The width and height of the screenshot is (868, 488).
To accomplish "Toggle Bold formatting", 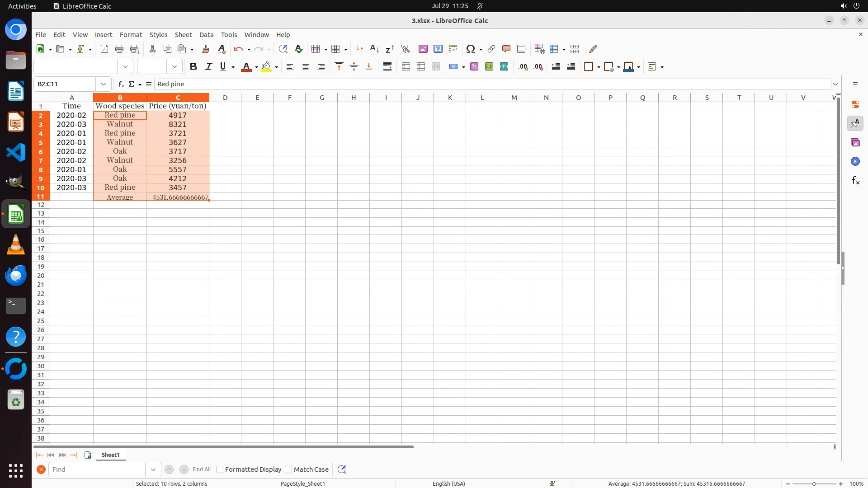I will coord(193,67).
